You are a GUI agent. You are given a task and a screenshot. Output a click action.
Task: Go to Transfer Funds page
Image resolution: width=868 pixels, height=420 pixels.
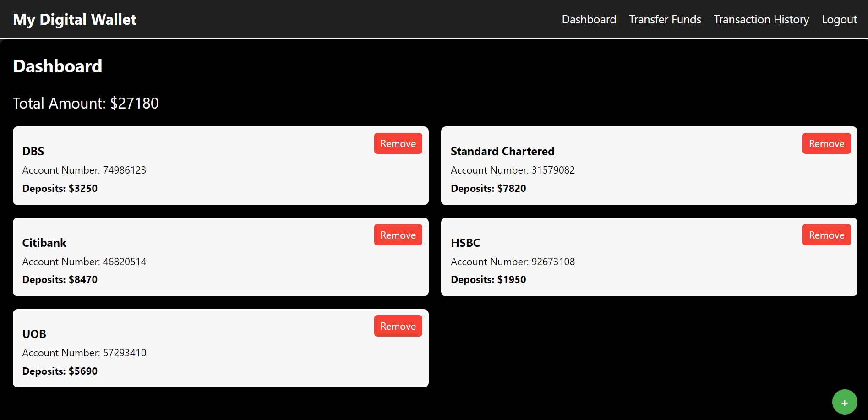point(665,19)
